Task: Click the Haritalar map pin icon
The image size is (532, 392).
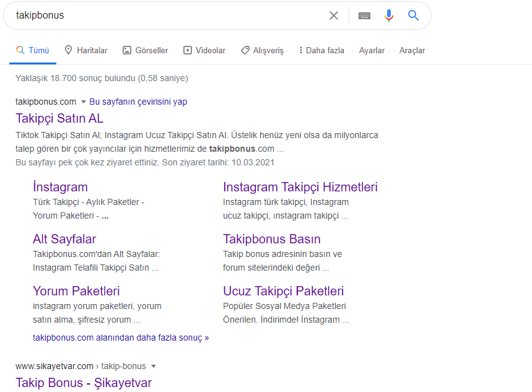Action: (68, 50)
